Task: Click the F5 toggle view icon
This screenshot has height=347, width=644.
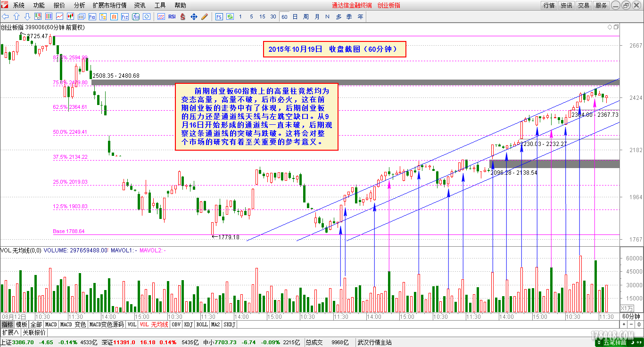Action: [219, 16]
